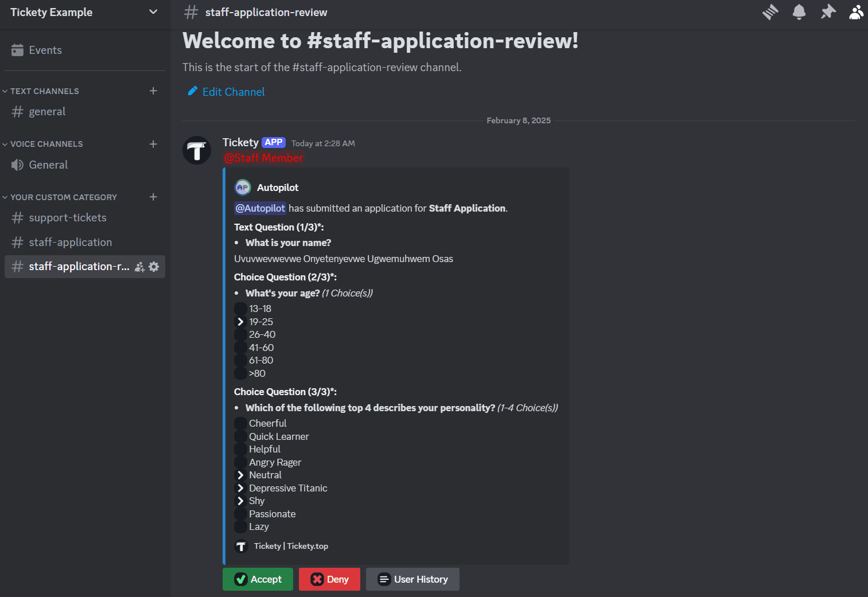Viewport: 868px width, 597px height.
Task: Show the member list icon
Action: pos(856,12)
